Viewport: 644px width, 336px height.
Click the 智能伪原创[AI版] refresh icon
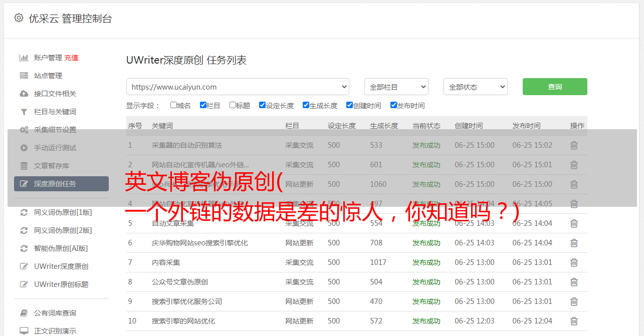click(24, 248)
